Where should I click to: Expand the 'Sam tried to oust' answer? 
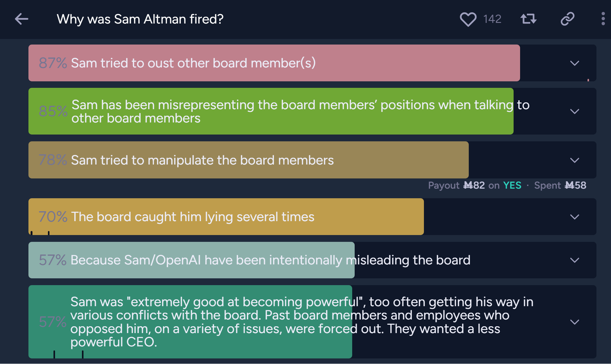pyautogui.click(x=575, y=63)
